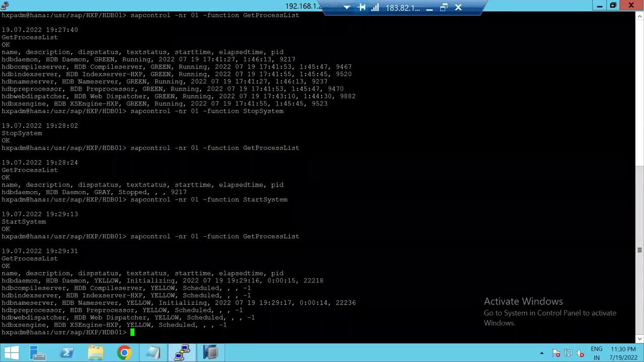
Task: Restore the outer terminal window size
Action: pyautogui.click(x=613, y=6)
